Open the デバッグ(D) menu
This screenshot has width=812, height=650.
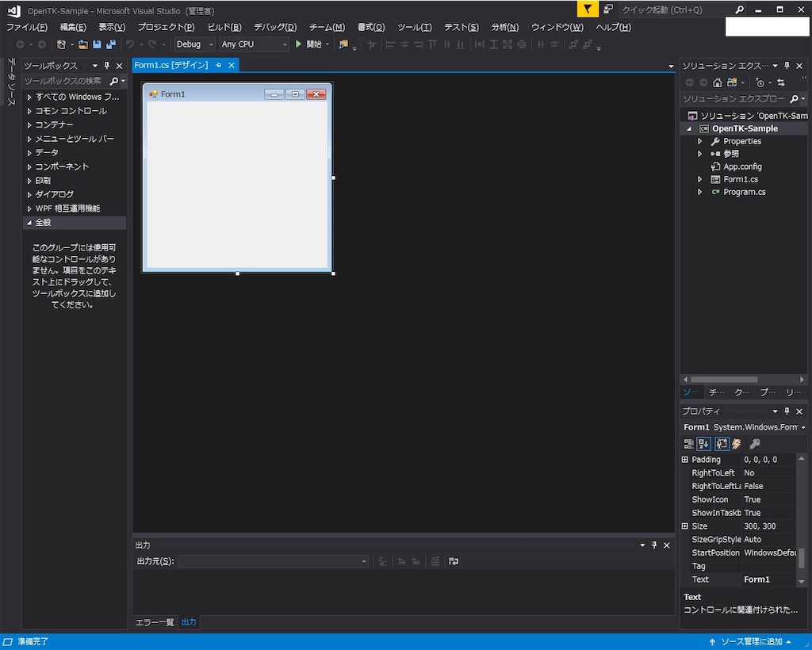[275, 28]
